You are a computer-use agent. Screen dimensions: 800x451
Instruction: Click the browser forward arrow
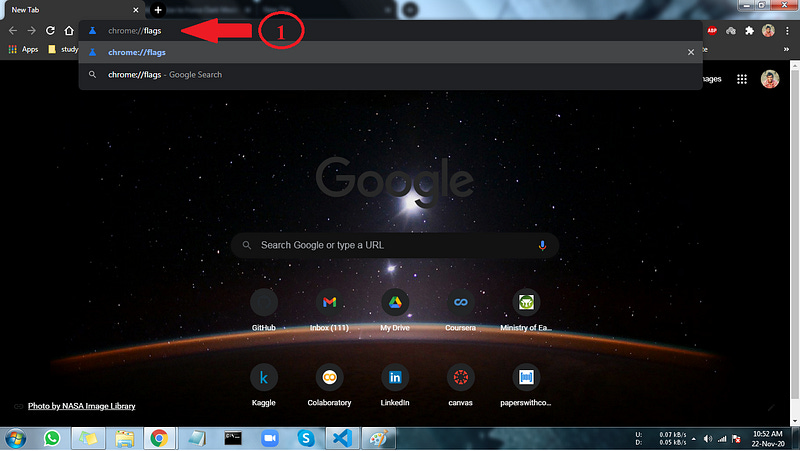tap(32, 31)
